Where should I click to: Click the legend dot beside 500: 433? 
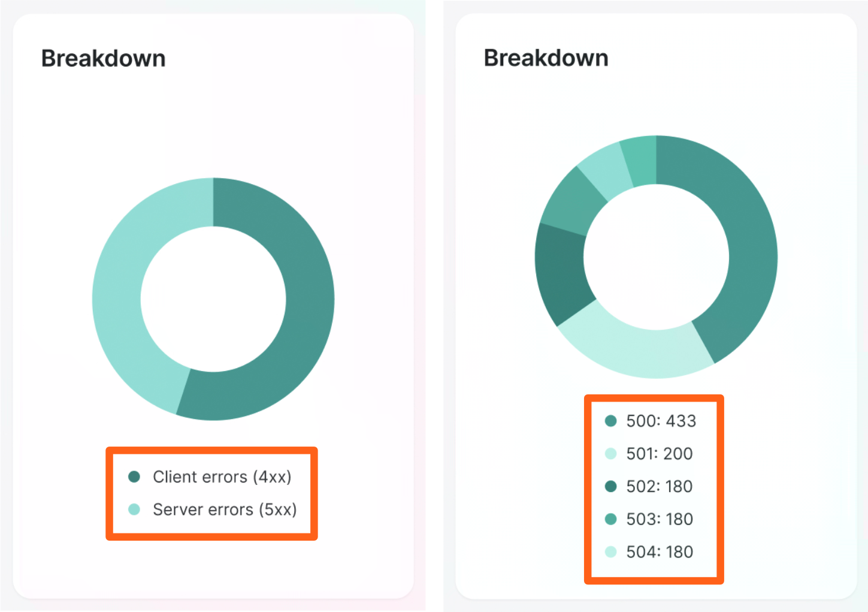click(x=610, y=421)
